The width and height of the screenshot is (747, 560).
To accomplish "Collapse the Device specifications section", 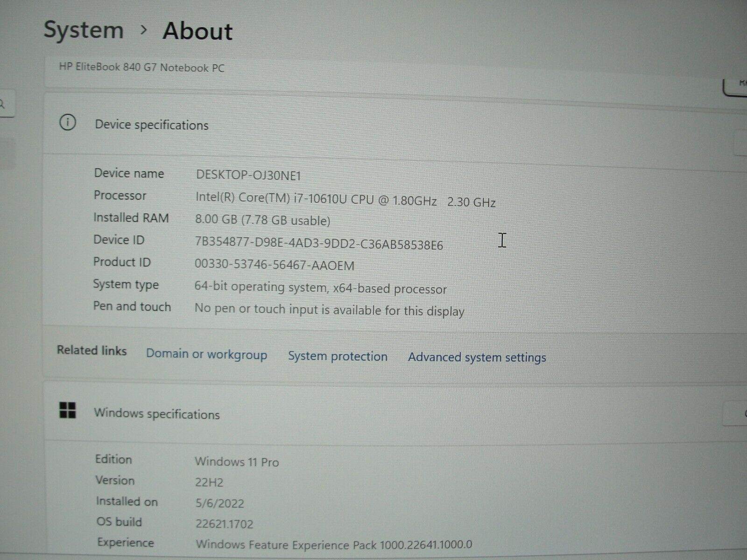I will point(741,143).
